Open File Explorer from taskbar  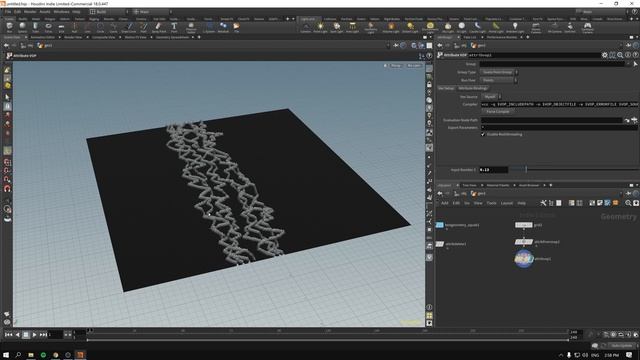click(31, 355)
